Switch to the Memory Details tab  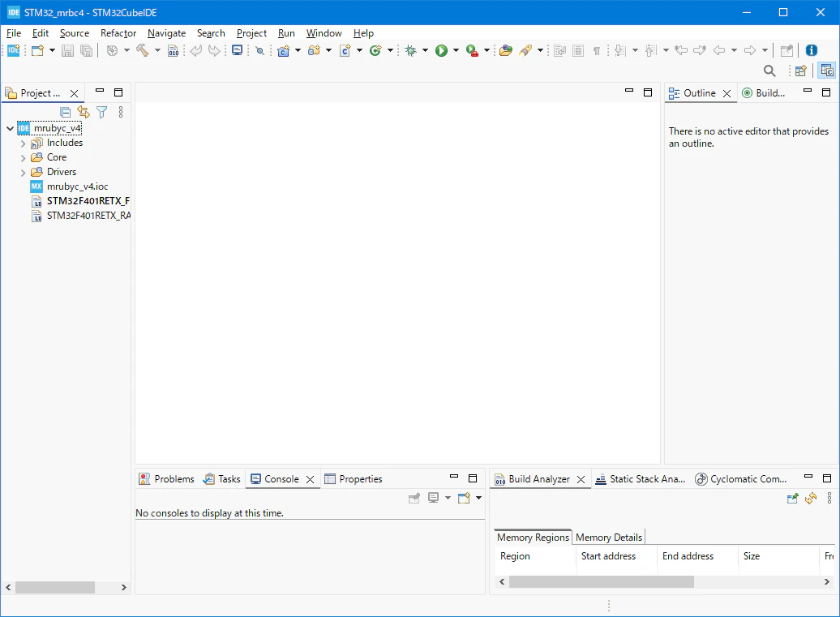[x=609, y=538]
